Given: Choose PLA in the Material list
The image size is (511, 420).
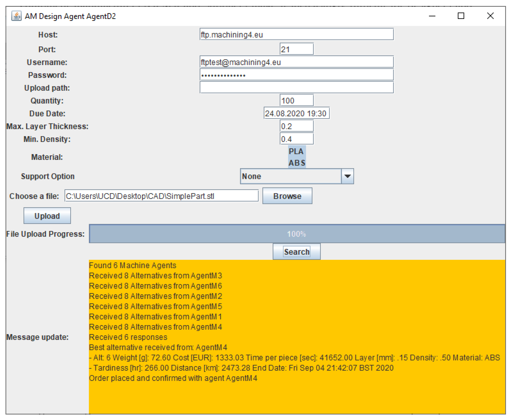Looking at the screenshot, I should [x=297, y=151].
